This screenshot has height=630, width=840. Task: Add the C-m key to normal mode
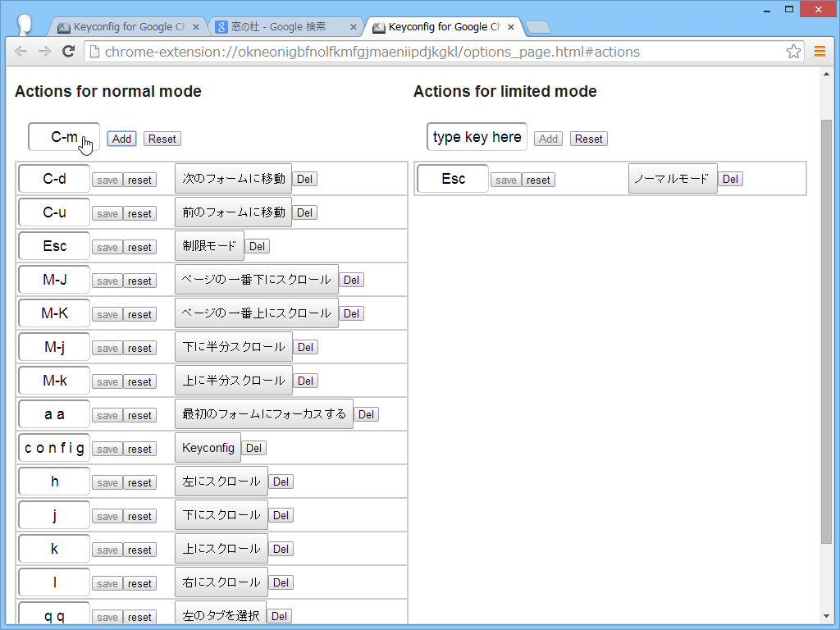(121, 139)
